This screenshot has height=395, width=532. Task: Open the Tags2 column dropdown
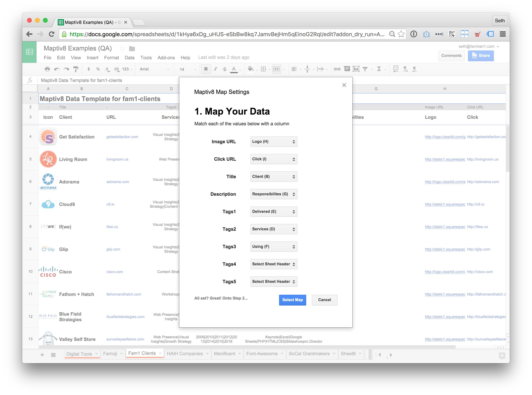pos(274,229)
